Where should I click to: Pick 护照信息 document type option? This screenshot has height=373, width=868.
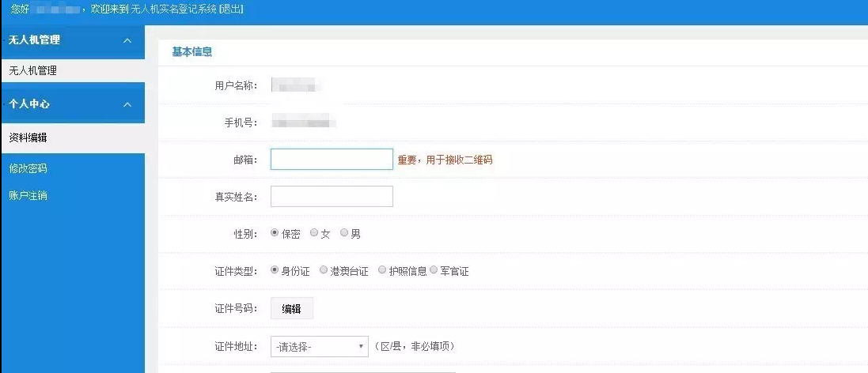click(x=382, y=270)
